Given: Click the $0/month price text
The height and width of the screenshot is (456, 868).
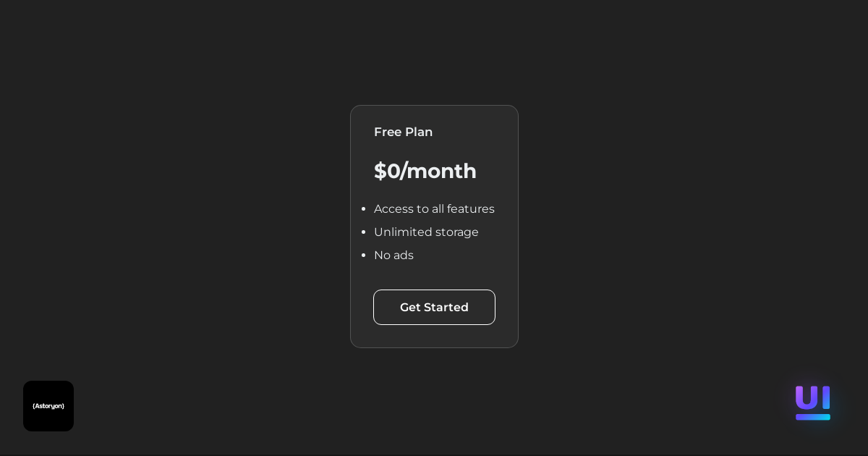Looking at the screenshot, I should click(425, 171).
